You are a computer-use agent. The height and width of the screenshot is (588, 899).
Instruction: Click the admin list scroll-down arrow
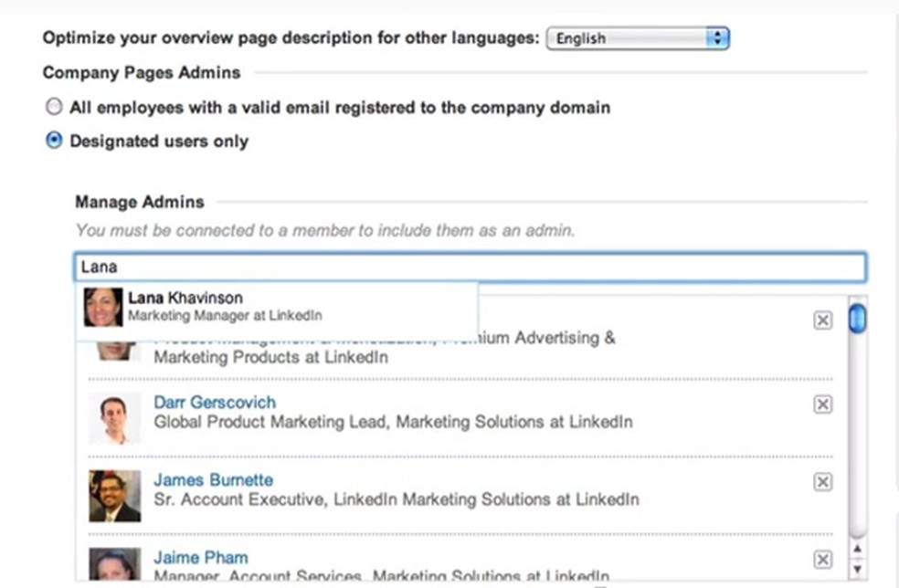point(858,569)
